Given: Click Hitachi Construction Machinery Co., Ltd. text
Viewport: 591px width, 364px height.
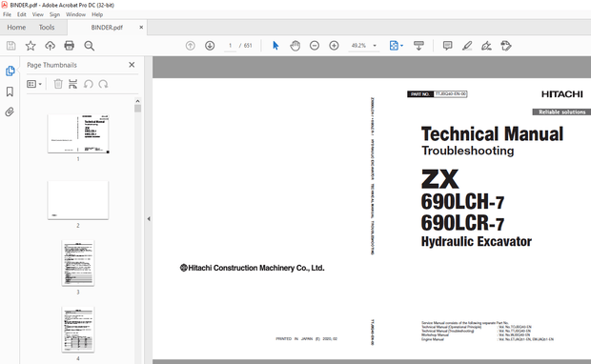Looking at the screenshot, I should coord(253,268).
